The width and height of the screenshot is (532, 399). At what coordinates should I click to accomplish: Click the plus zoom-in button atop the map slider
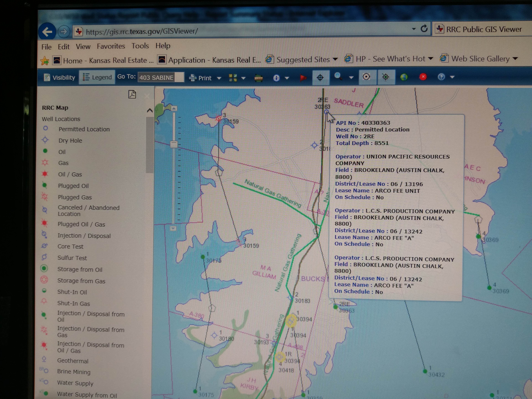click(x=174, y=109)
